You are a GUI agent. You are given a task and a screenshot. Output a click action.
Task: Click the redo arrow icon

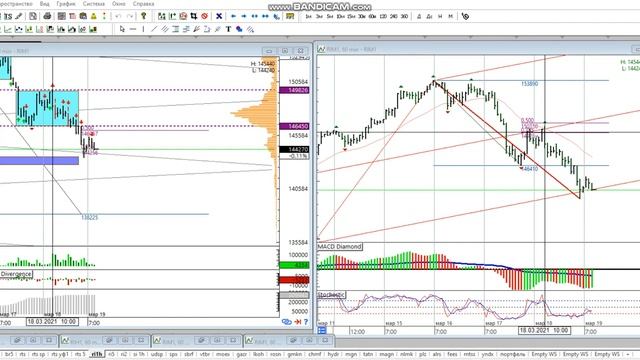click(130, 16)
